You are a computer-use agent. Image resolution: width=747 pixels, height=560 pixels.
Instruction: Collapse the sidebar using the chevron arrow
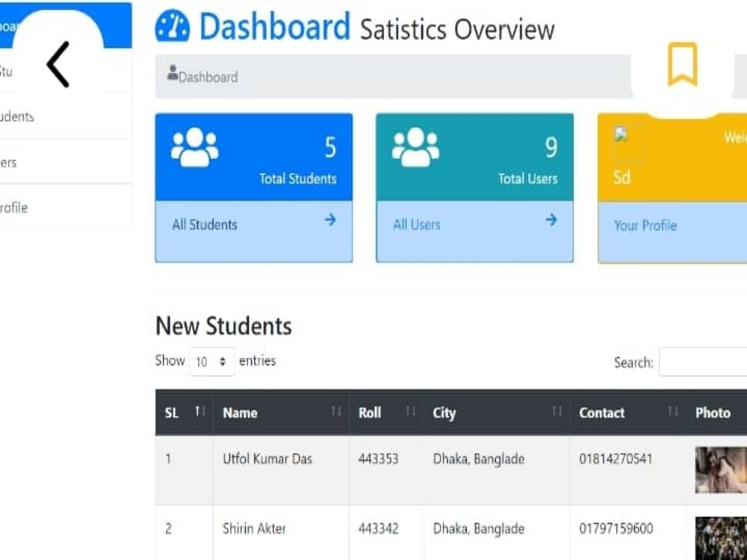pos(58,64)
